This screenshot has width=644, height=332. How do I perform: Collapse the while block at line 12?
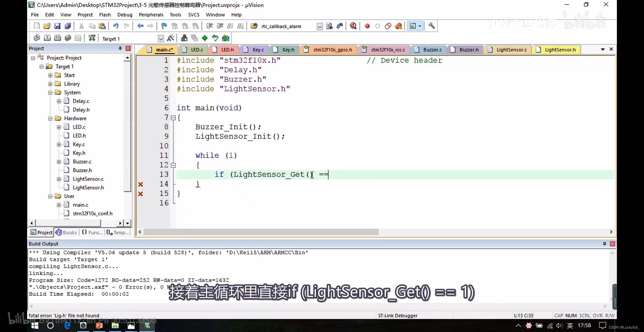173,165
